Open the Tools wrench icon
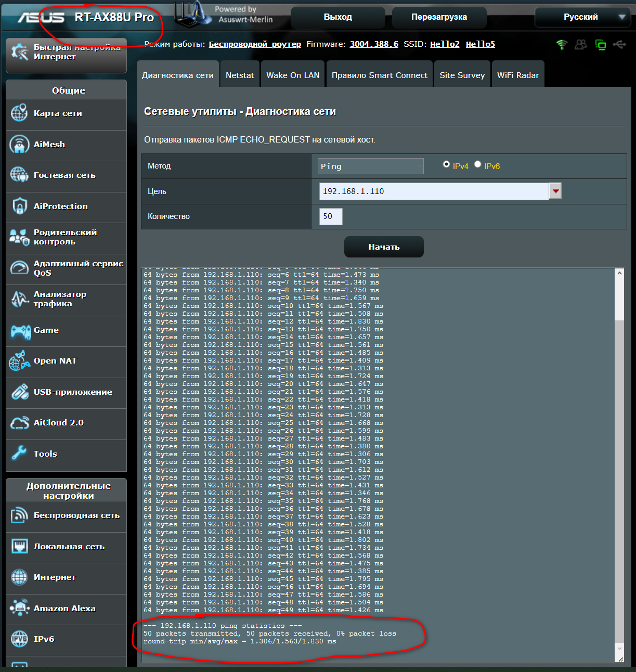 click(x=19, y=454)
